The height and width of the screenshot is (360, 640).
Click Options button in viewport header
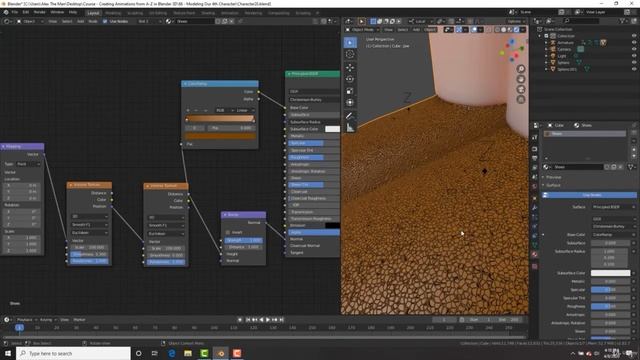(x=515, y=21)
